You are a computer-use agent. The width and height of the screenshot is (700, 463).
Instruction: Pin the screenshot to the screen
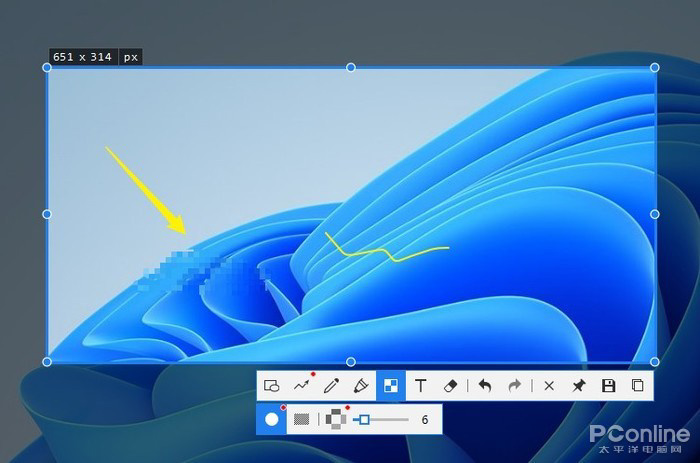(579, 385)
